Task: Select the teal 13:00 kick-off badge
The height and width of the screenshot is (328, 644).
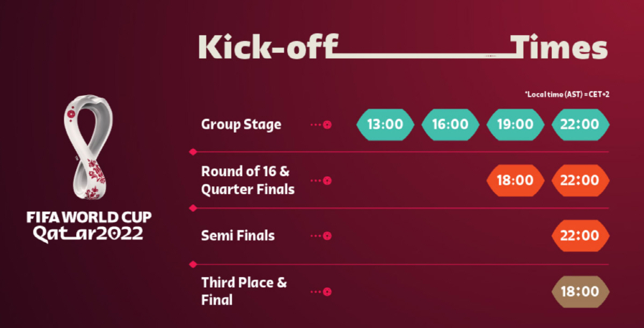Action: [385, 125]
